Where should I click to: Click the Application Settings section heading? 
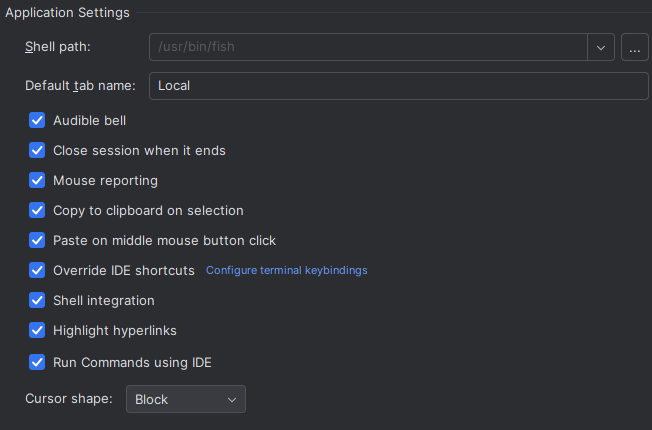(67, 12)
